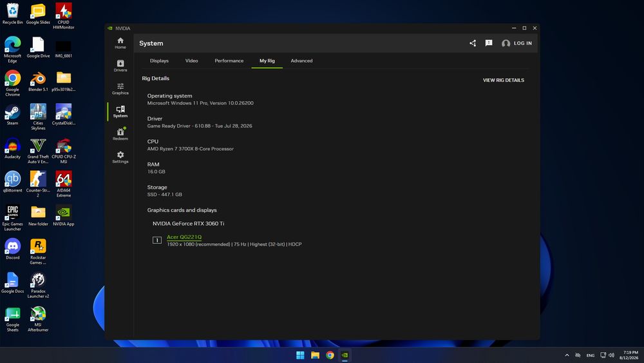Click the 16.0 GB RAM value
Screen dimensions: 644x363
coord(156,172)
